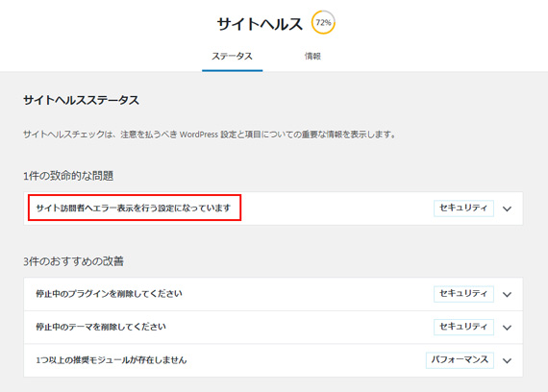The image size is (548, 392).
Task: Open the 情報 tab
Action: coord(312,56)
